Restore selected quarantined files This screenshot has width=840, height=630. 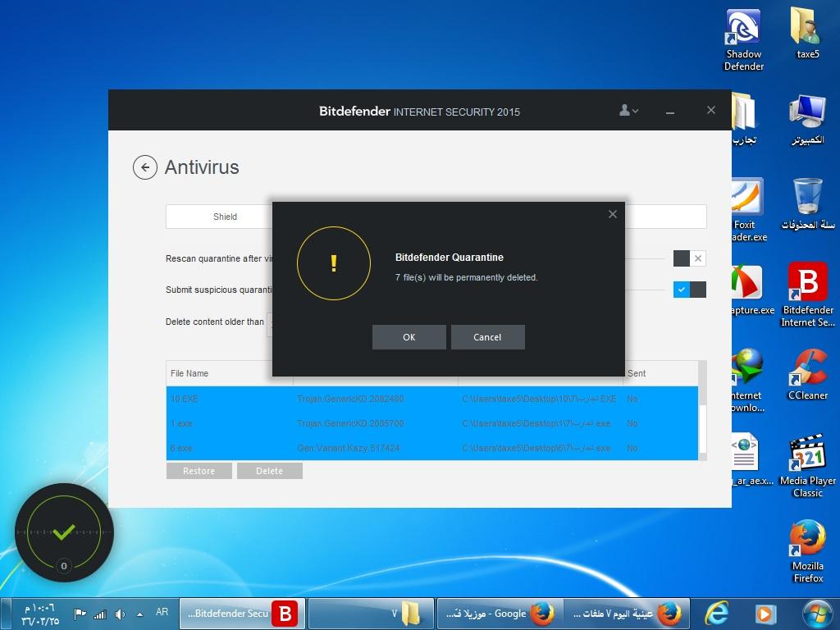(x=199, y=471)
